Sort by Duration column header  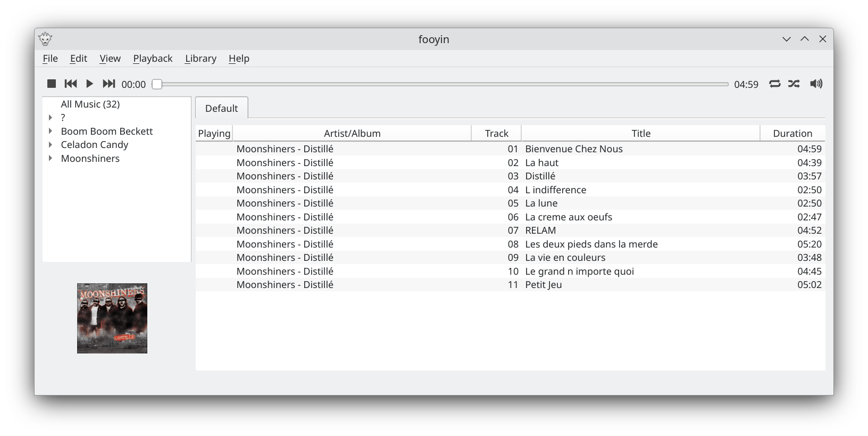pos(792,134)
